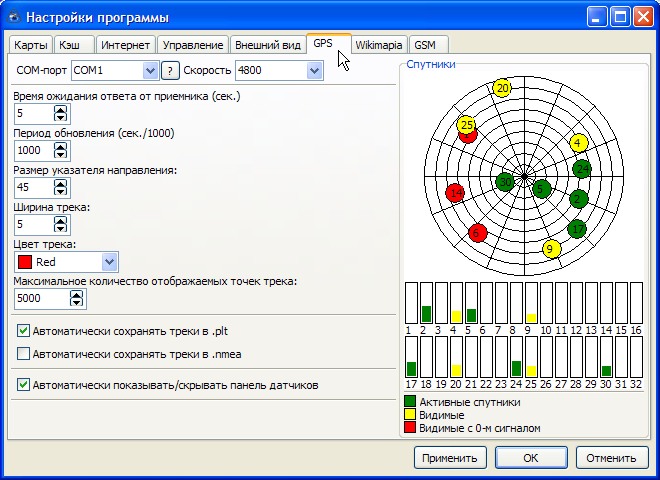Click yellow satellite 20 on sky chart
Image resolution: width=660 pixels, height=480 pixels.
(x=503, y=88)
